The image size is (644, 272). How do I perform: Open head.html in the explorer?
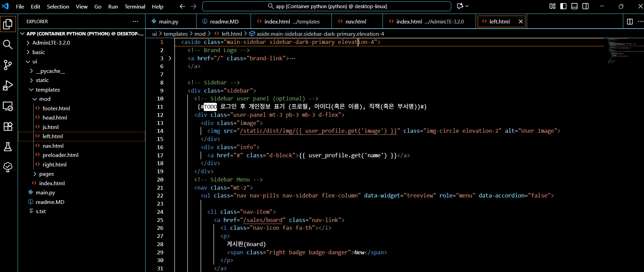pos(55,117)
